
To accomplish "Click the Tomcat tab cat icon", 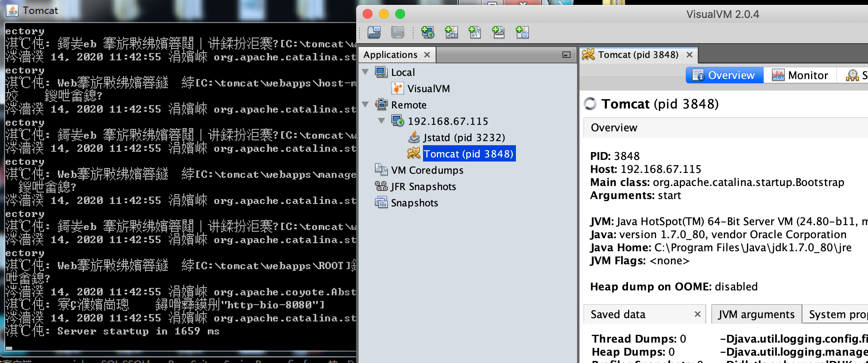I will pos(588,54).
